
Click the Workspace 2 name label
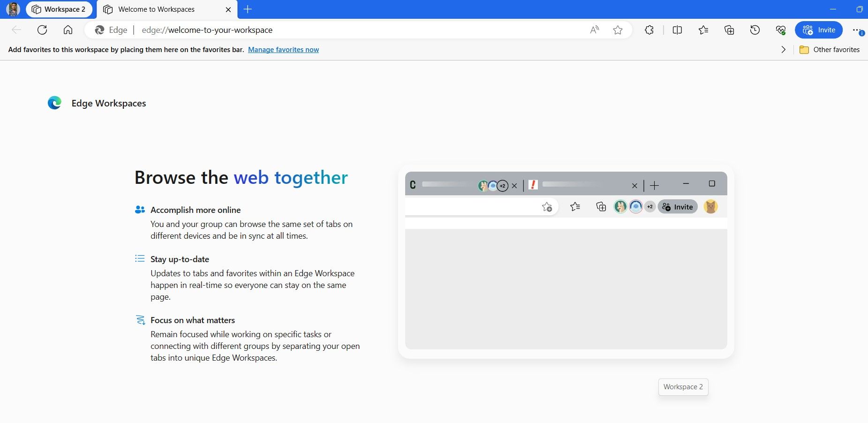(x=683, y=387)
